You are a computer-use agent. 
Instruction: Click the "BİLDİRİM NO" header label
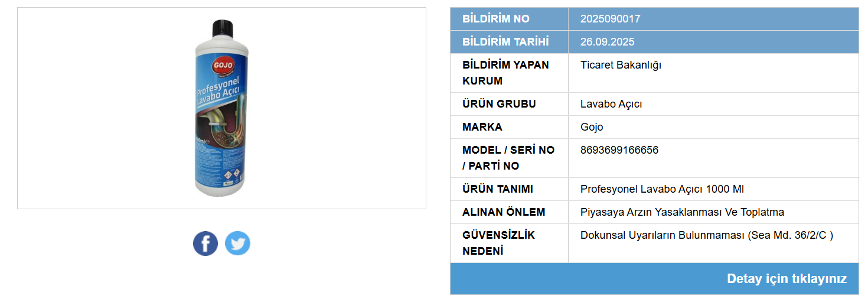(x=496, y=19)
